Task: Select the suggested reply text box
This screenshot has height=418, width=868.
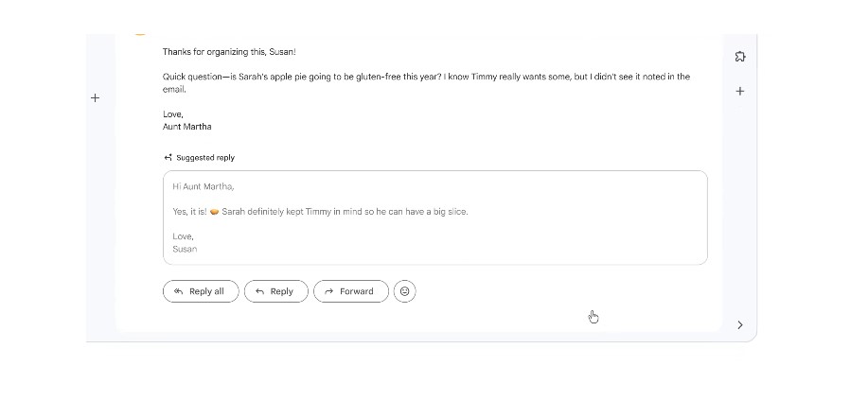Action: click(x=435, y=218)
